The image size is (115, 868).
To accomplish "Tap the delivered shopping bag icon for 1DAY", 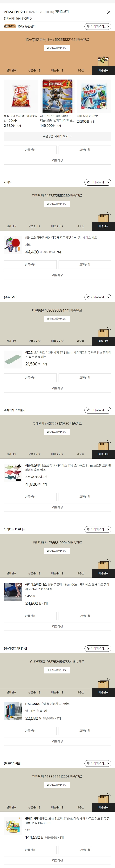I will (x=104, y=61).
